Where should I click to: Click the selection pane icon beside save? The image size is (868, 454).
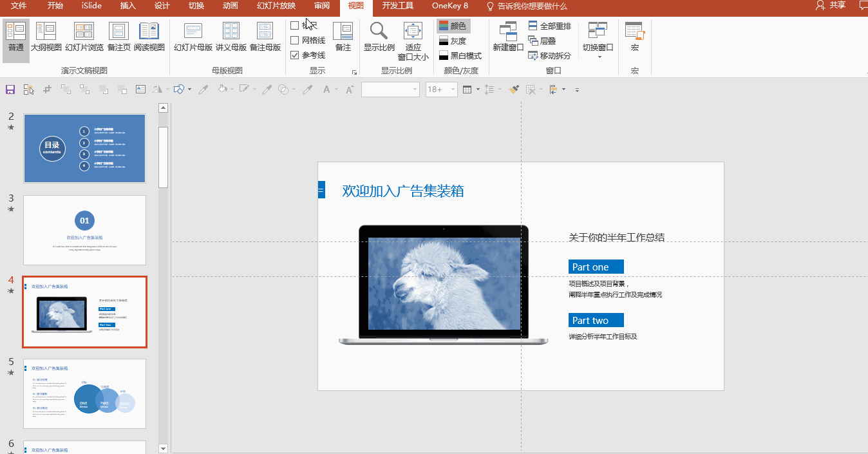pos(29,90)
